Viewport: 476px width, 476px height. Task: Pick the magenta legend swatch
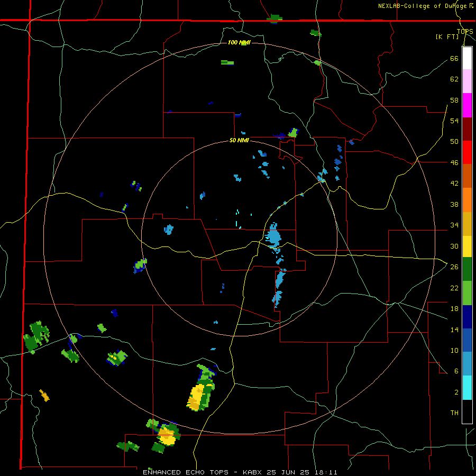point(467,105)
